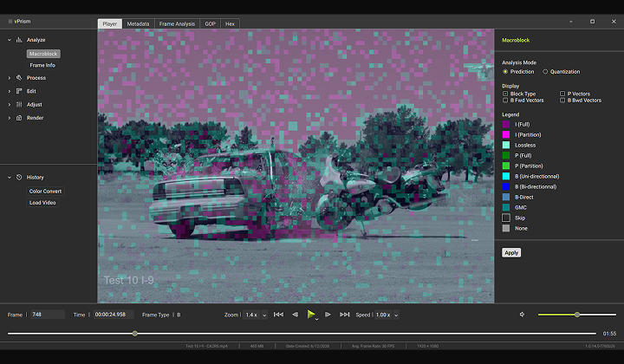Viewport: 624px width, 364px height.
Task: Enable the P Vectors checkbox
Action: (562, 94)
